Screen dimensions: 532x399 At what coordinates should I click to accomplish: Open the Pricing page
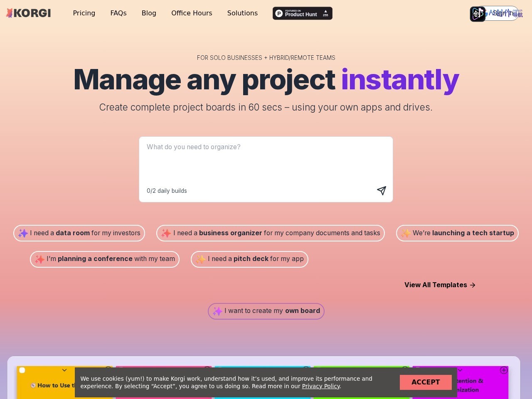[84, 13]
